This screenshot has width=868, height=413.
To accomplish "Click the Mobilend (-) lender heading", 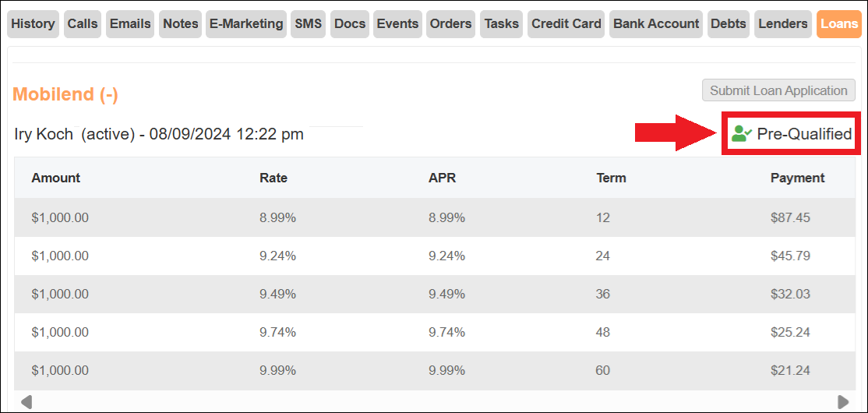I will [65, 94].
